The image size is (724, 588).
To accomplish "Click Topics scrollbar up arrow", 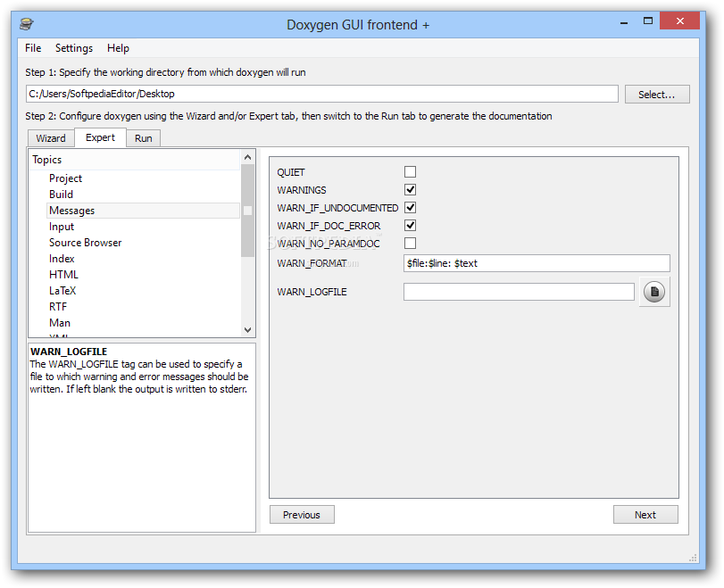I will coord(247,157).
